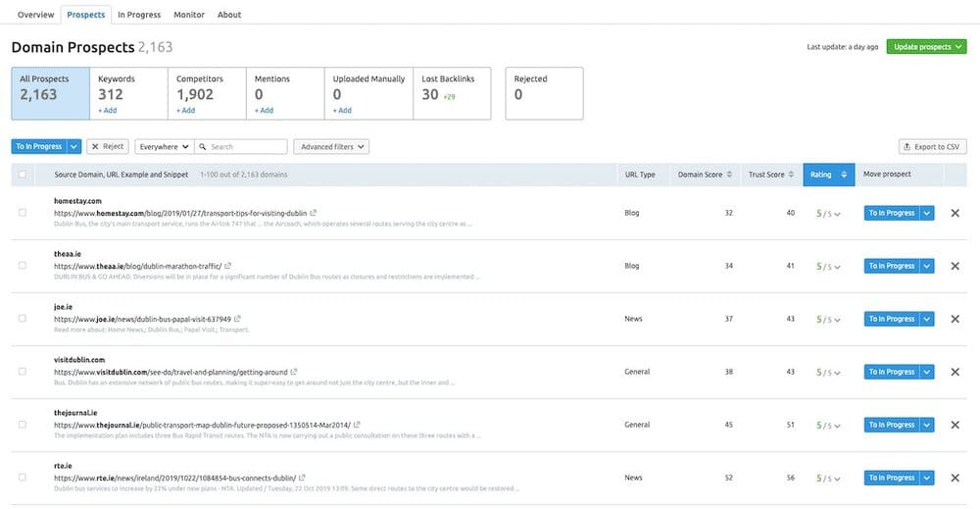Viewport: 980px width, 509px height.
Task: Reject visitdublin.com prospect with X icon
Action: (955, 372)
